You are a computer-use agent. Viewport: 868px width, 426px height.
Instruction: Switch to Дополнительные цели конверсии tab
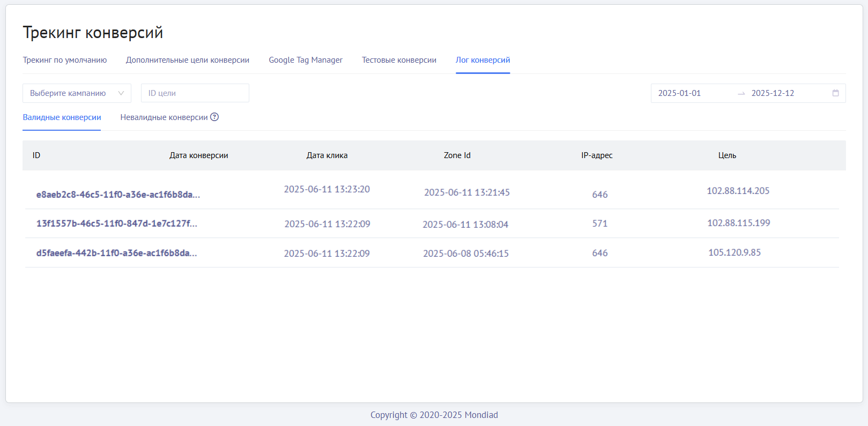[x=188, y=60]
